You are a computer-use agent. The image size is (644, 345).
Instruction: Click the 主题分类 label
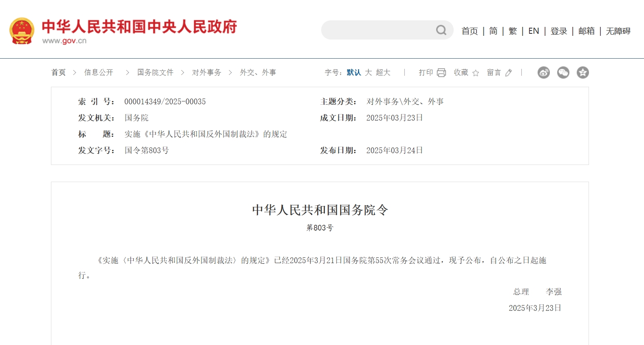pos(338,101)
